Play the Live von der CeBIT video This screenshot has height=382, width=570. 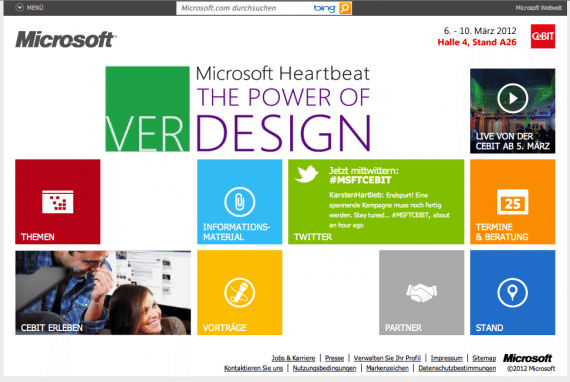pos(513,98)
